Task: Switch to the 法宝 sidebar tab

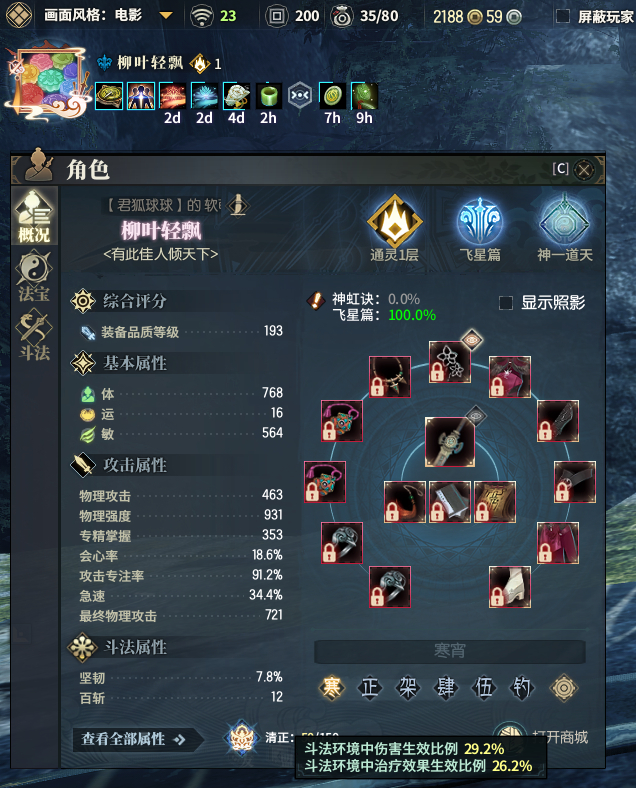Action: coord(34,276)
